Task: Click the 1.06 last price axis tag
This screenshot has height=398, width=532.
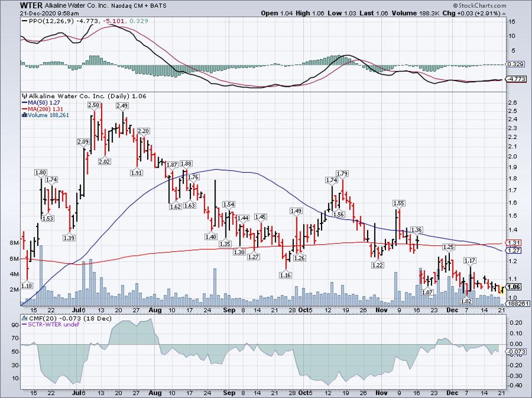Action: point(514,287)
